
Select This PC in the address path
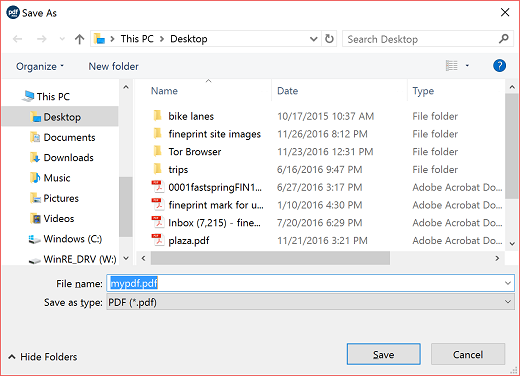pyautogui.click(x=137, y=39)
